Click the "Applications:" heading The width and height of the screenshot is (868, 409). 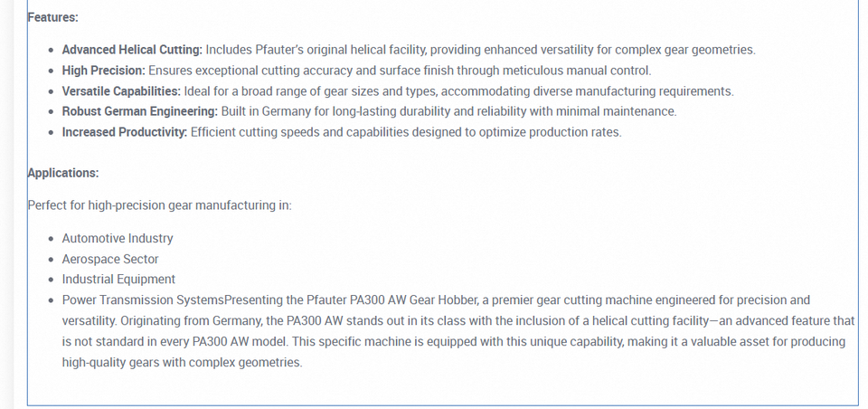pos(63,173)
